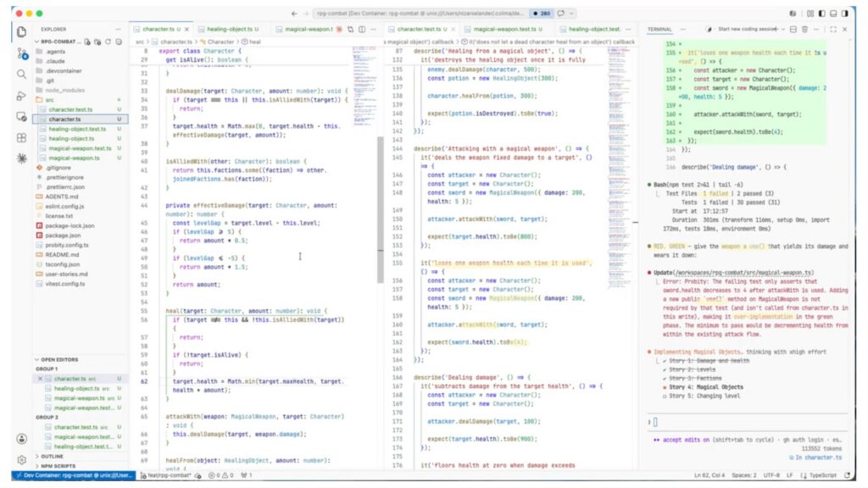Click the command center search box
The image size is (868, 488).
coord(419,14)
